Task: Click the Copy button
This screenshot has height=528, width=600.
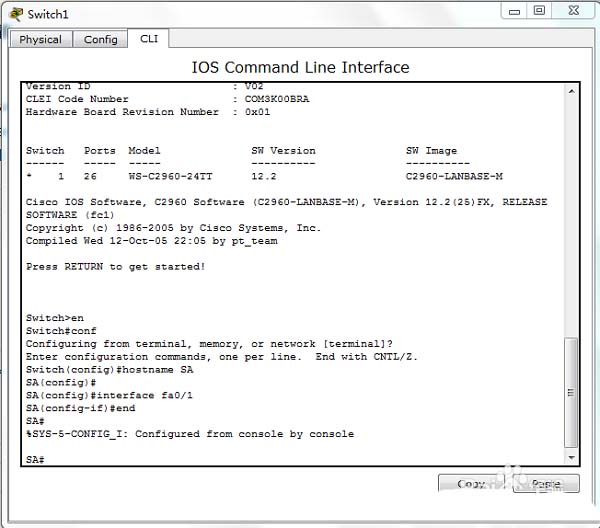Action: coord(471,484)
